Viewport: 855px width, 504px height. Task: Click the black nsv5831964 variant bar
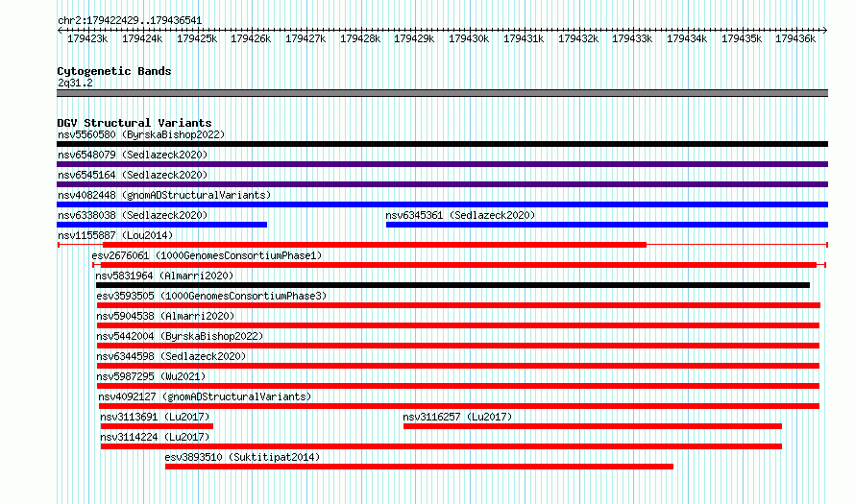(x=452, y=285)
